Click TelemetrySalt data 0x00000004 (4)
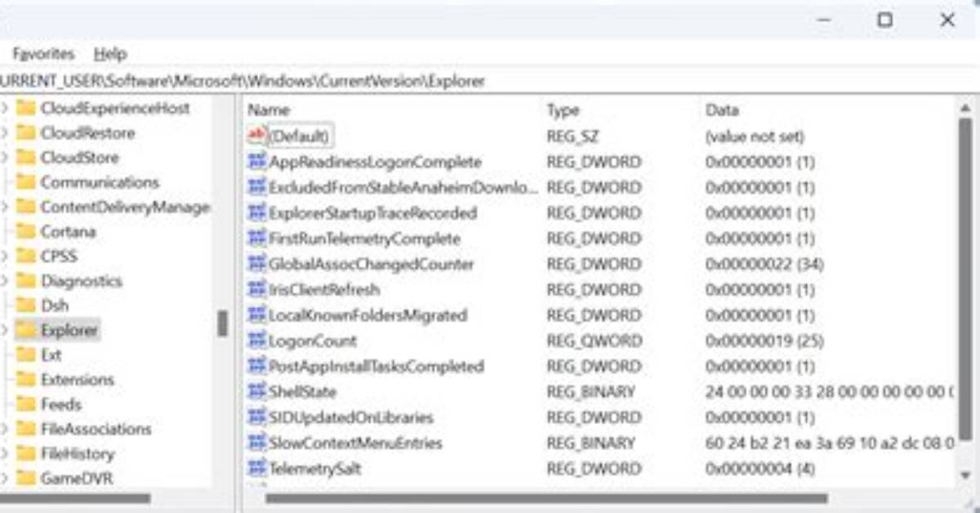980x513 pixels. click(x=760, y=468)
